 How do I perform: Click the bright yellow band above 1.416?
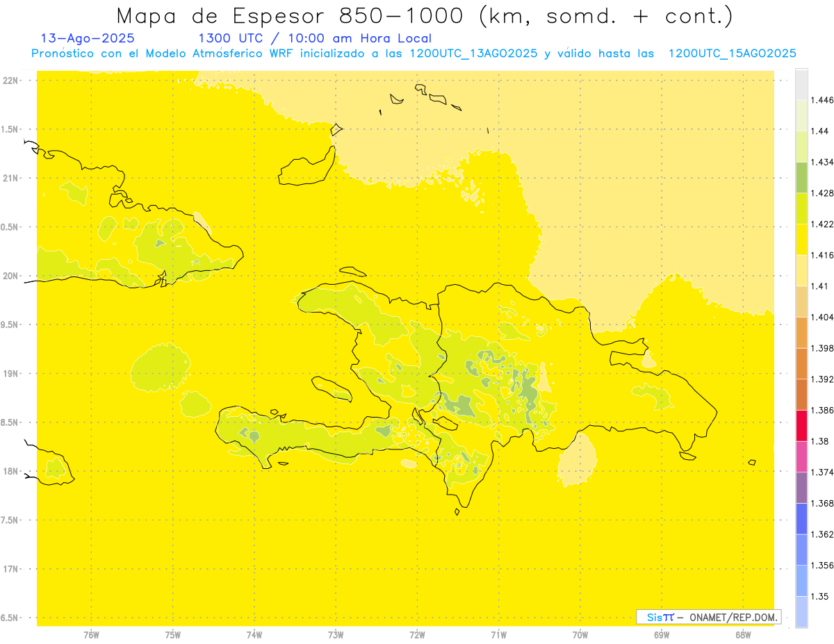coord(801,239)
